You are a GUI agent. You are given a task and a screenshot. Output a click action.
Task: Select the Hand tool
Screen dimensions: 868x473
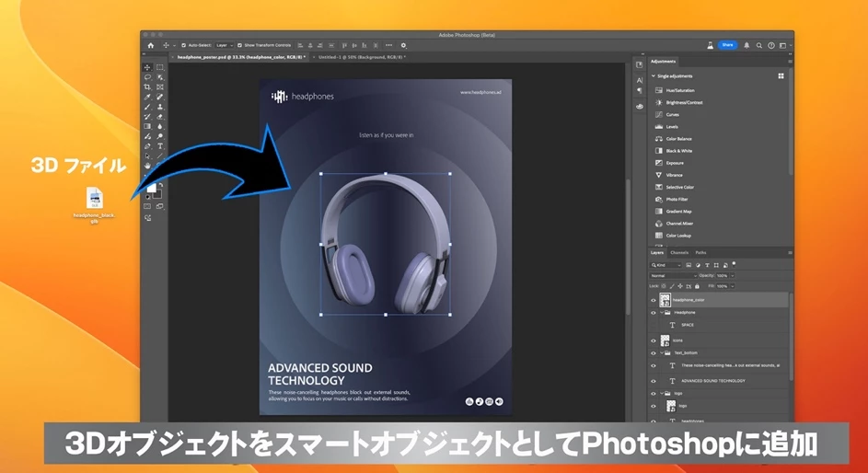coord(147,166)
